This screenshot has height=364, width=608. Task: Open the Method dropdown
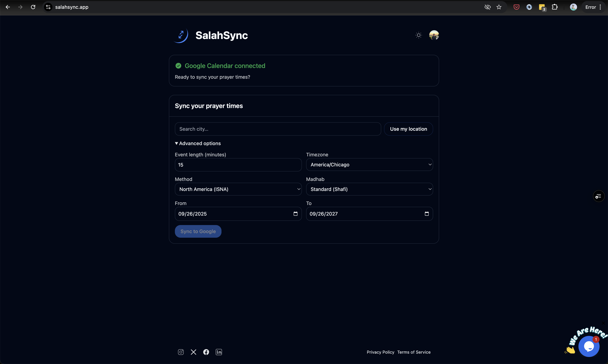pos(238,189)
